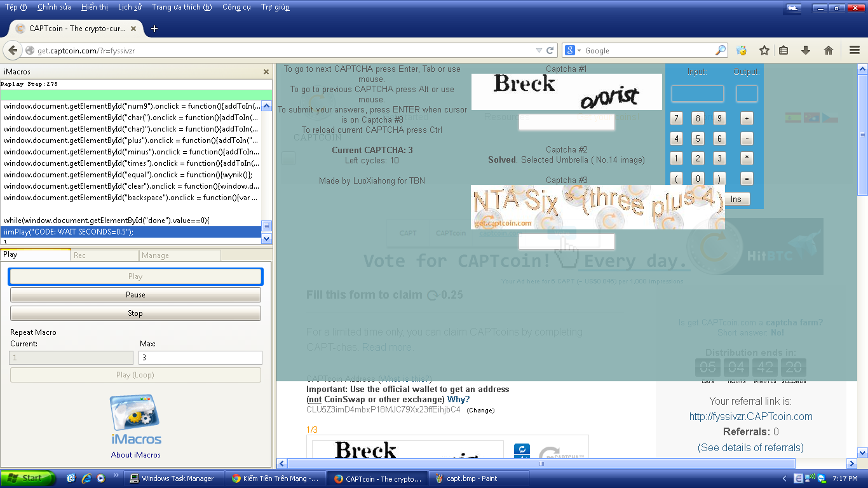The height and width of the screenshot is (488, 868).
Task: Expand the quick launch overflow chevron
Action: click(116, 475)
